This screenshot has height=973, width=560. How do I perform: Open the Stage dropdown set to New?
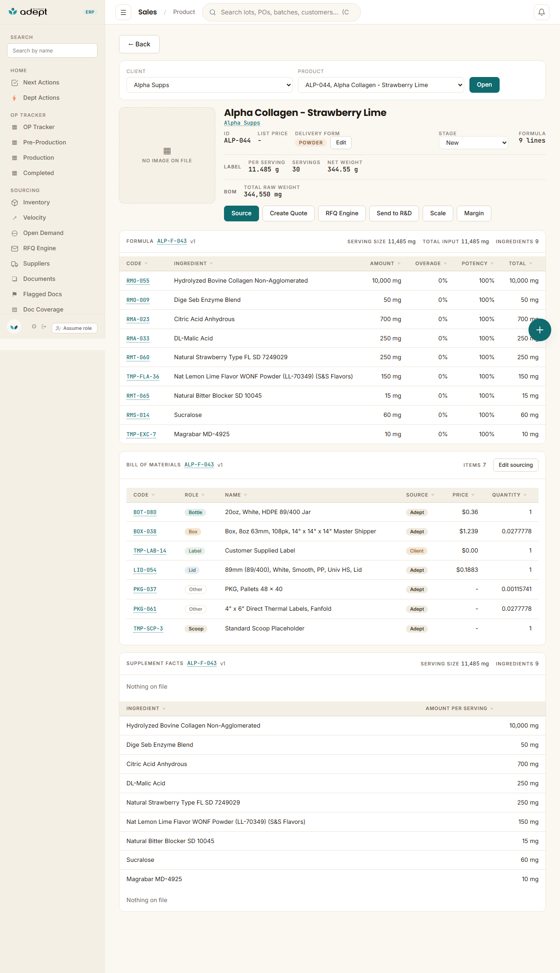(473, 143)
